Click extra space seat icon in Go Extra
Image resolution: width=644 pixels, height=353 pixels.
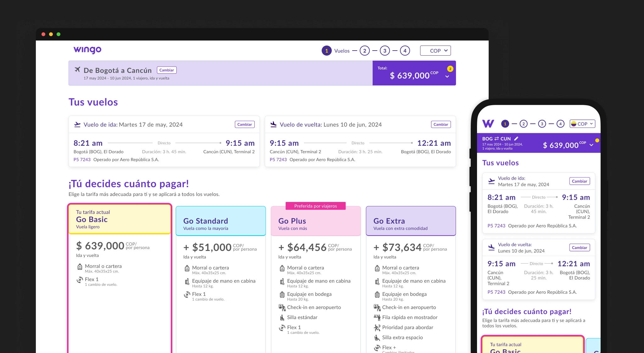pos(377,338)
